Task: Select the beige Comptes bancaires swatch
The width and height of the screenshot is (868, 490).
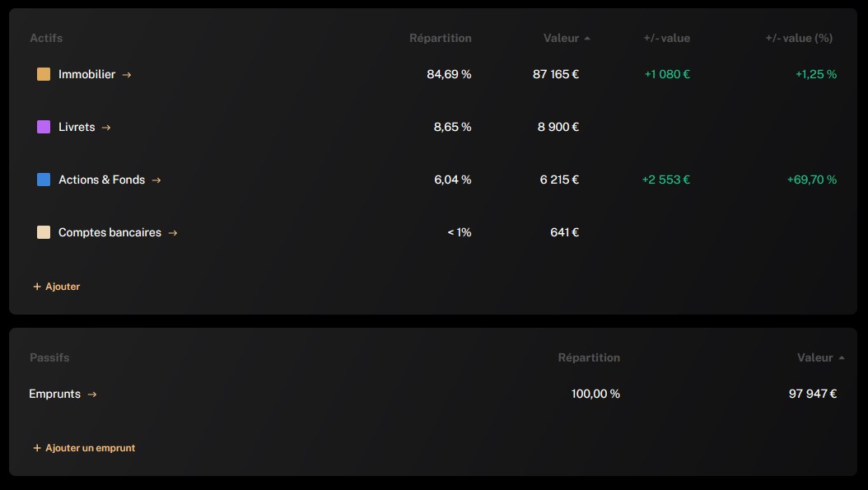Action: (44, 232)
